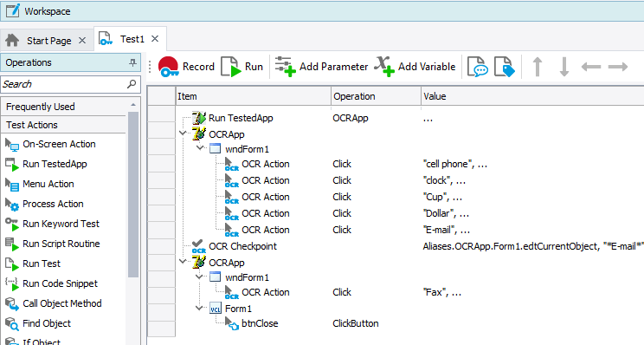Click Add Parameter in the toolbar

click(321, 67)
